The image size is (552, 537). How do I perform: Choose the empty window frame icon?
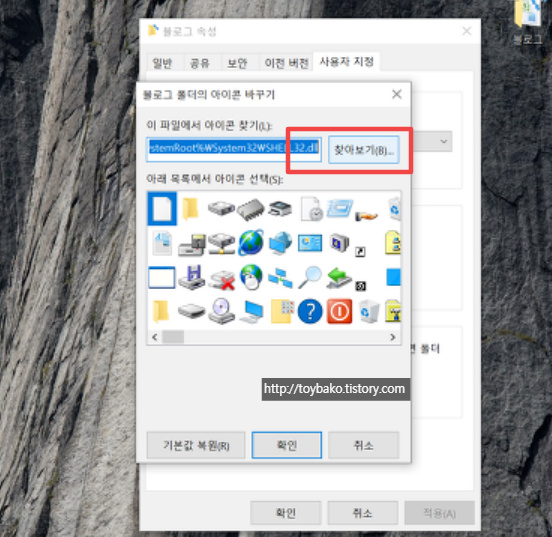tap(162, 277)
